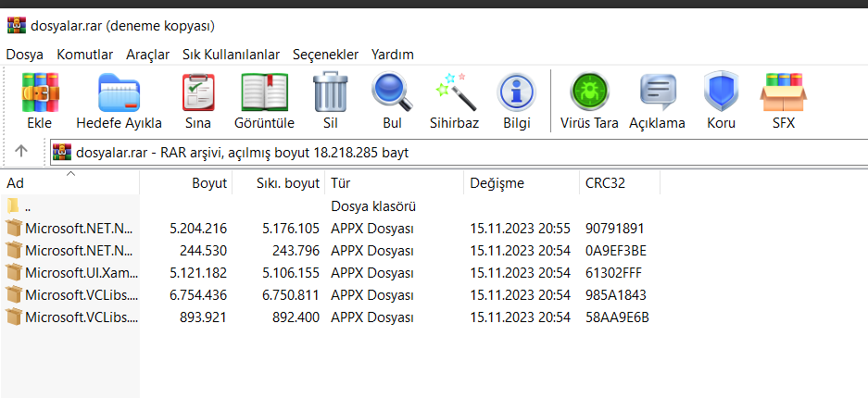Open the Sık Kullanılanlar menu
868x398 pixels.
tap(231, 55)
